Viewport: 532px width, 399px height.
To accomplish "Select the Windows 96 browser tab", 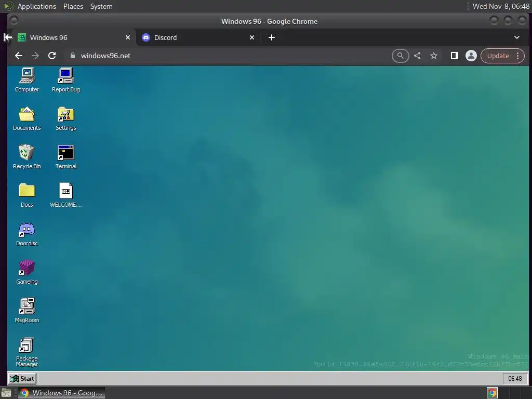I will click(72, 37).
